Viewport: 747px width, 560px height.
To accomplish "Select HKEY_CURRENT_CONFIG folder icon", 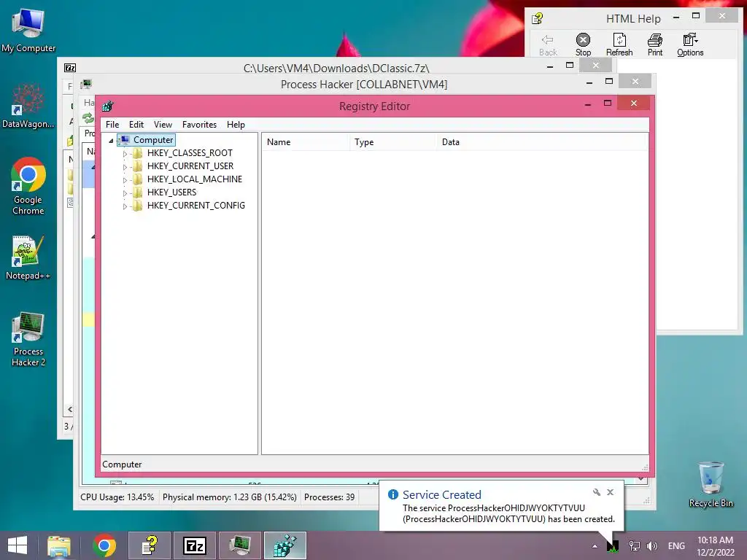I will coord(138,205).
